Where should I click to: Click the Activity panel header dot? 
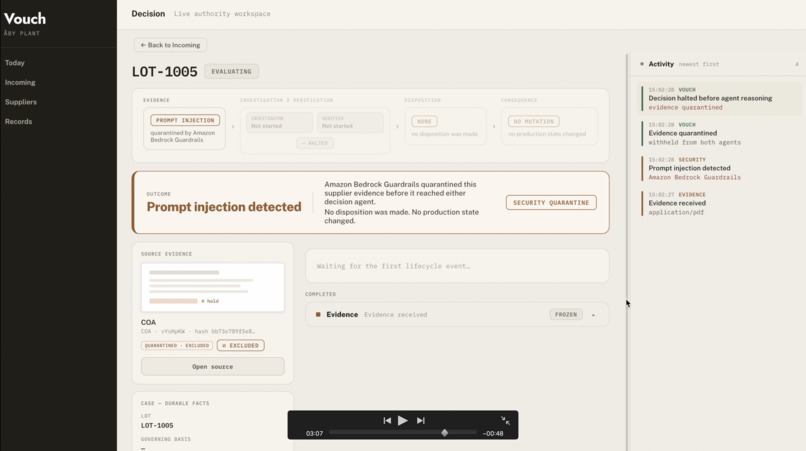tap(642, 64)
